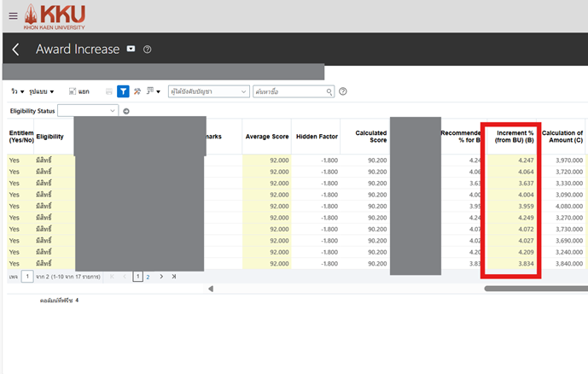
Task: Open the hamburger navigation menu
Action: 14,15
